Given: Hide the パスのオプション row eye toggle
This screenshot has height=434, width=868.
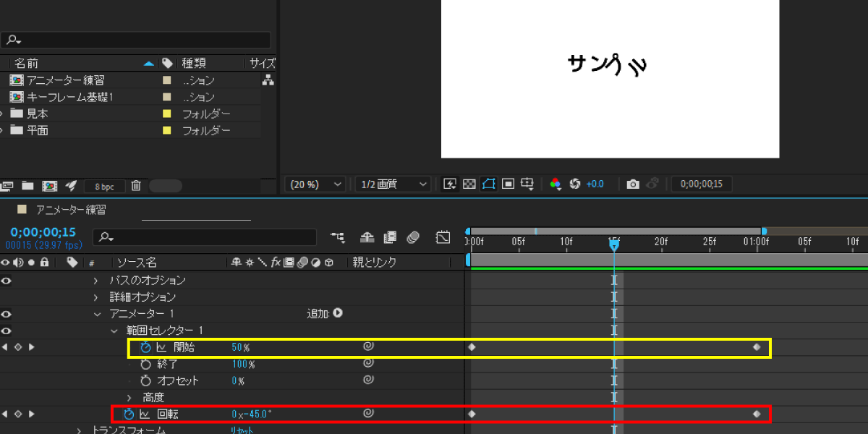Looking at the screenshot, I should (x=7, y=281).
